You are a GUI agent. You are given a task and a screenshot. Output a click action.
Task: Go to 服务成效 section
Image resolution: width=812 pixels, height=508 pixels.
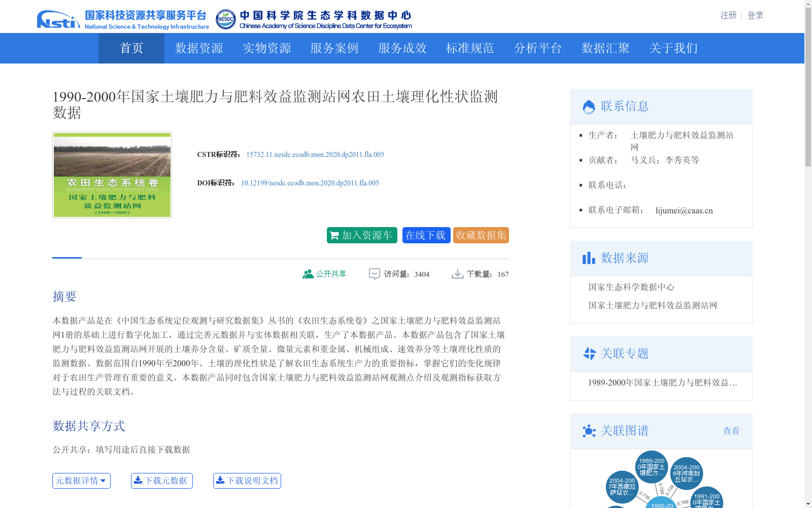coord(402,48)
